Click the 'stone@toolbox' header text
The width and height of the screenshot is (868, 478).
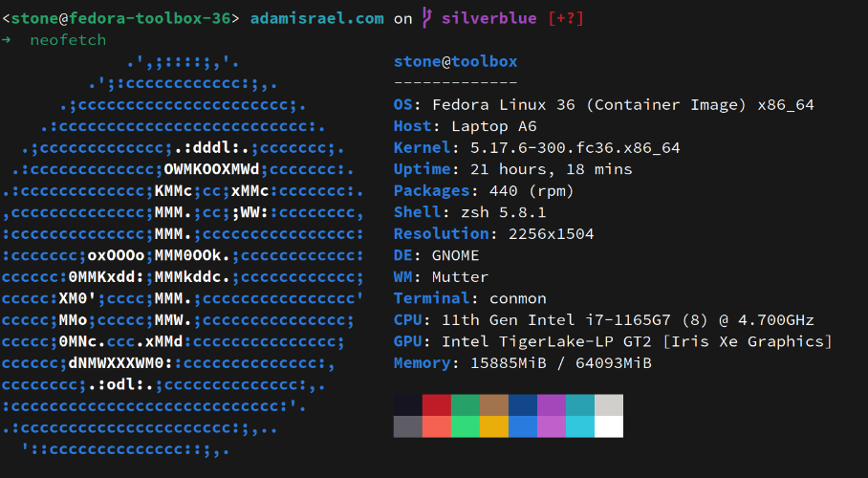pos(456,61)
